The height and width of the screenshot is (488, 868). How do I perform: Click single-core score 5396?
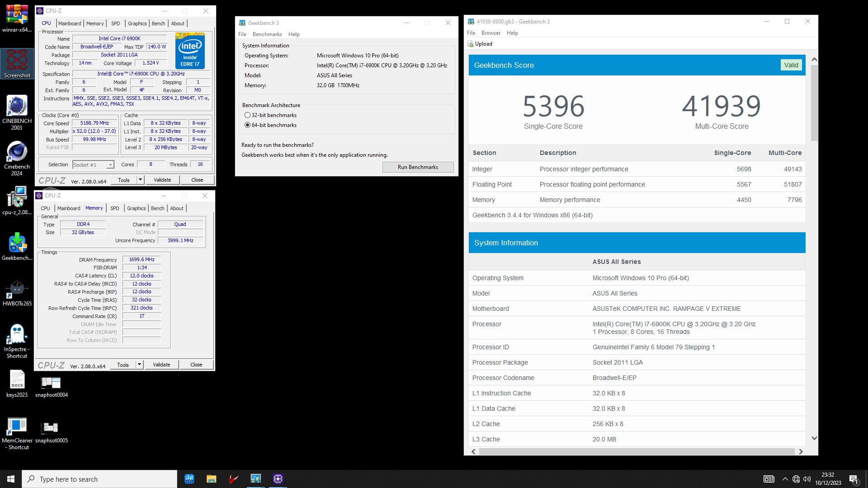pyautogui.click(x=553, y=106)
